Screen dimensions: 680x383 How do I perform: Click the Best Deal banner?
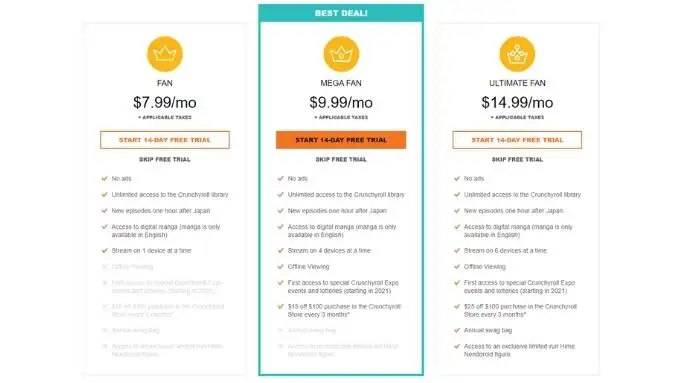[x=341, y=13]
